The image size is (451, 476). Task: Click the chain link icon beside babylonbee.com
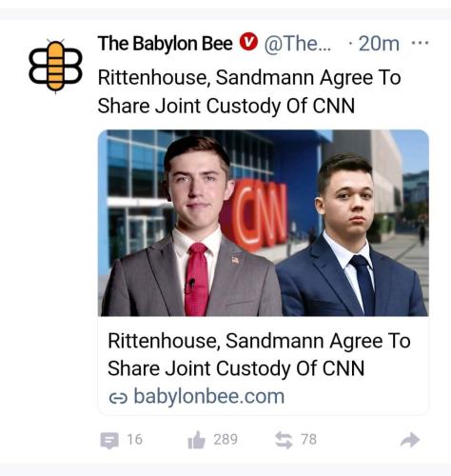click(118, 398)
